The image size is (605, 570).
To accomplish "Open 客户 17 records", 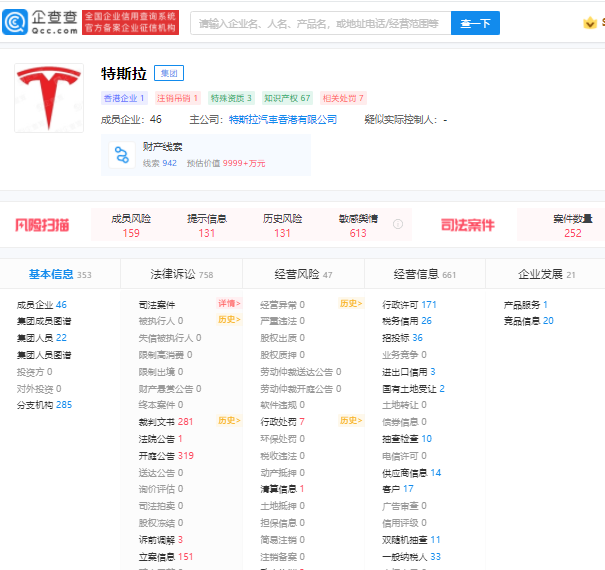I will point(397,489).
